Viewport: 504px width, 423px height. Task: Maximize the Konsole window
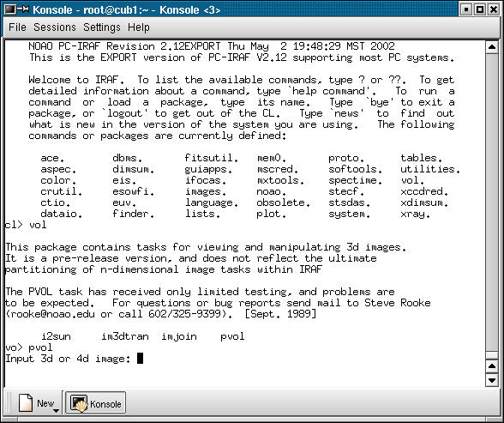tap(480, 9)
